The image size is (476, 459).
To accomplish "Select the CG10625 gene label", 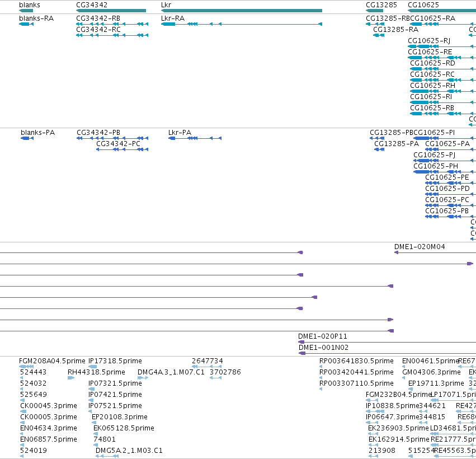I will pyautogui.click(x=423, y=5).
